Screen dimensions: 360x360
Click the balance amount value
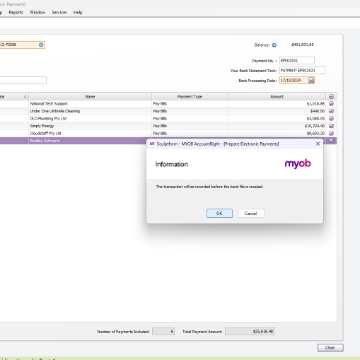(302, 45)
